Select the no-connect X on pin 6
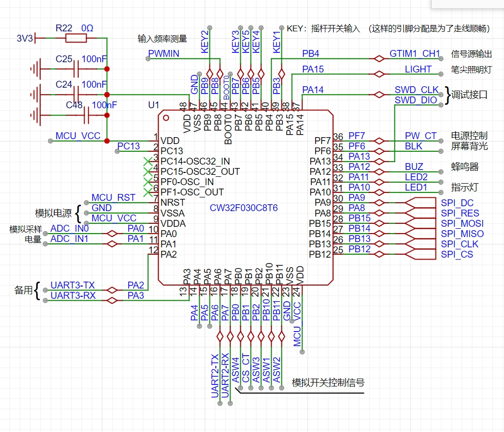 [148, 192]
